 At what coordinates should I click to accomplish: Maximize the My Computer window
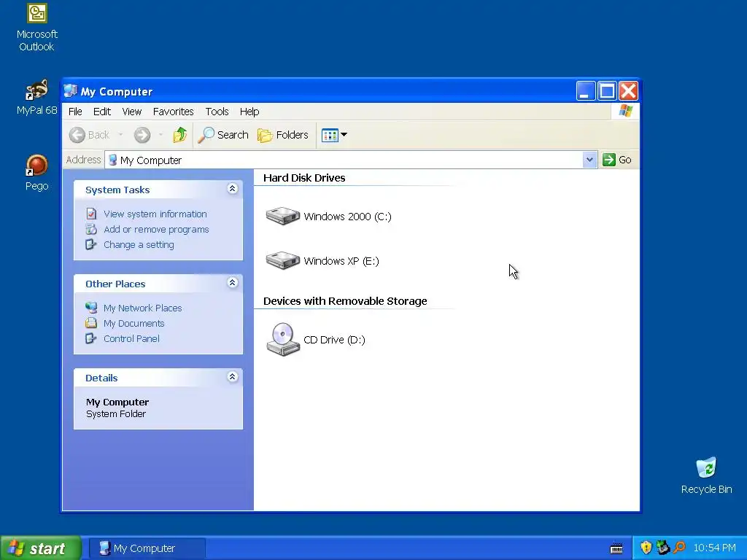tap(607, 91)
